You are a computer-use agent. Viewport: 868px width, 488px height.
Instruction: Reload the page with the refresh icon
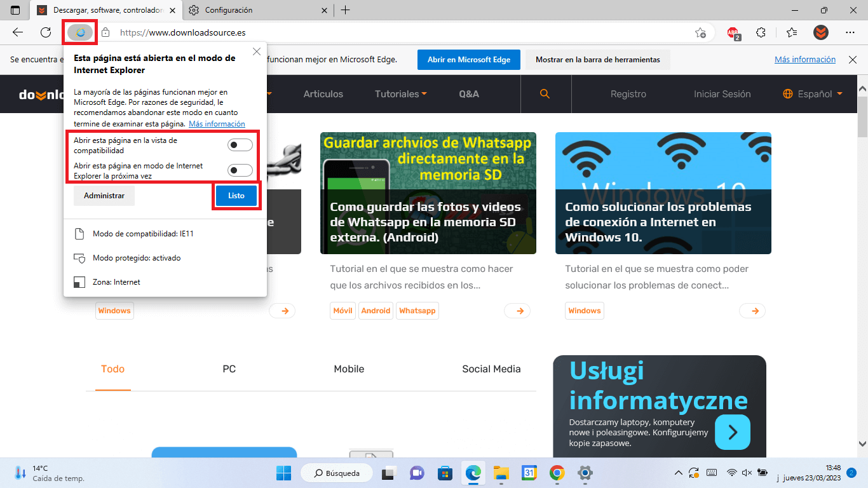pos(46,32)
